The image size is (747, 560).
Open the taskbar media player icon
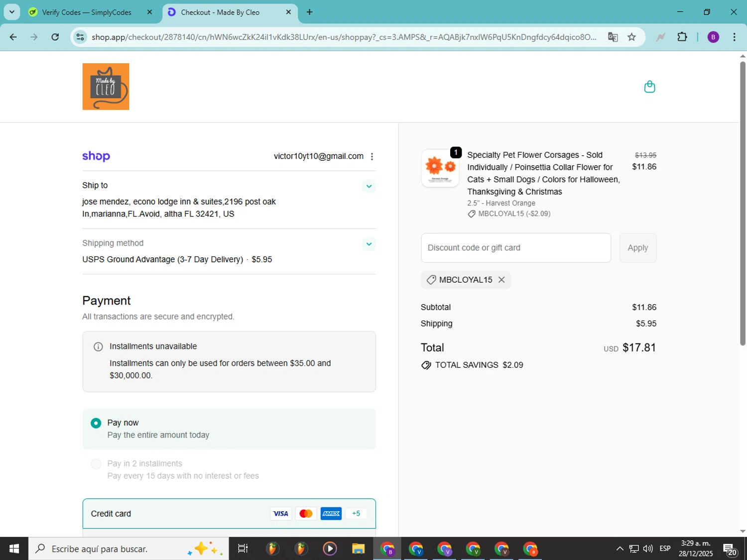point(329,549)
